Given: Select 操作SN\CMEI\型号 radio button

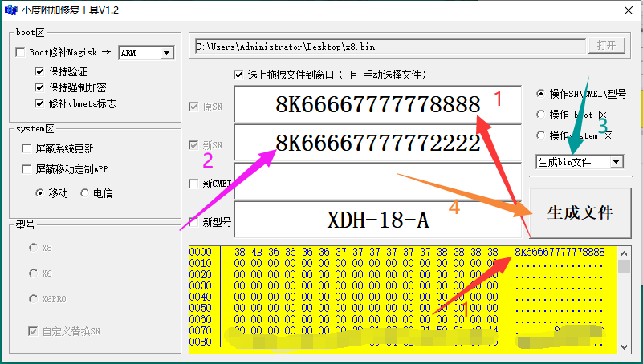Looking at the screenshot, I should [x=541, y=94].
